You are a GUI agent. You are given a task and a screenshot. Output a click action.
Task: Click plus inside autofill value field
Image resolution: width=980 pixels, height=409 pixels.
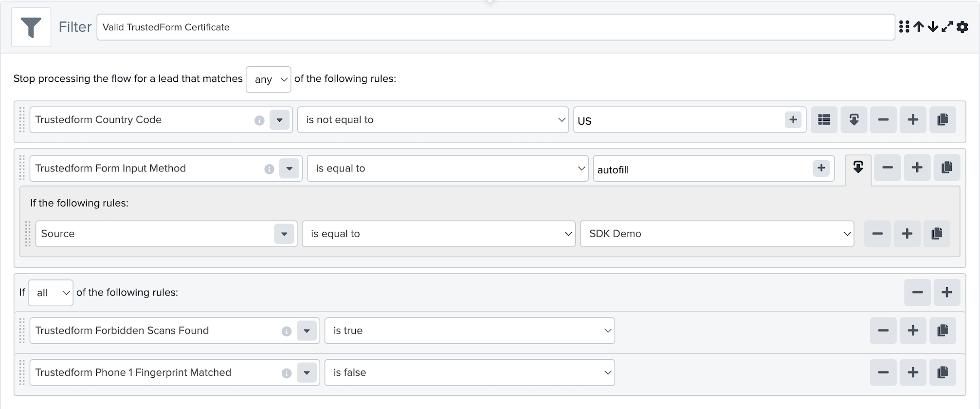tap(821, 168)
